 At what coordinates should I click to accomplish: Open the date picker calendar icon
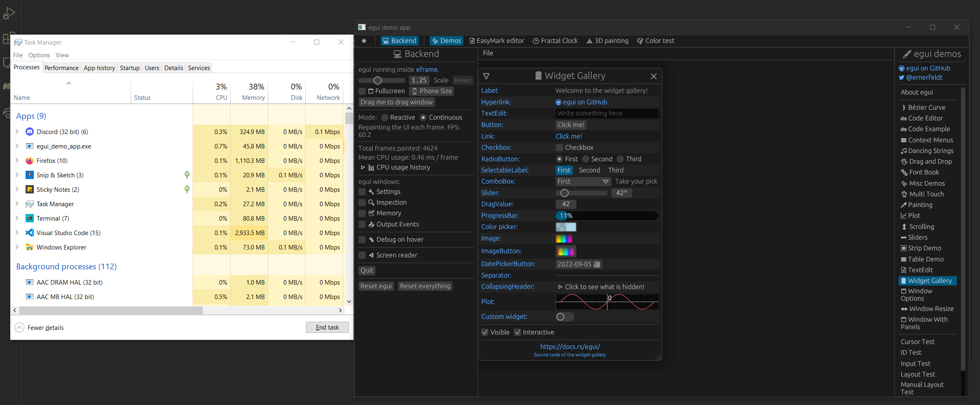(x=597, y=264)
